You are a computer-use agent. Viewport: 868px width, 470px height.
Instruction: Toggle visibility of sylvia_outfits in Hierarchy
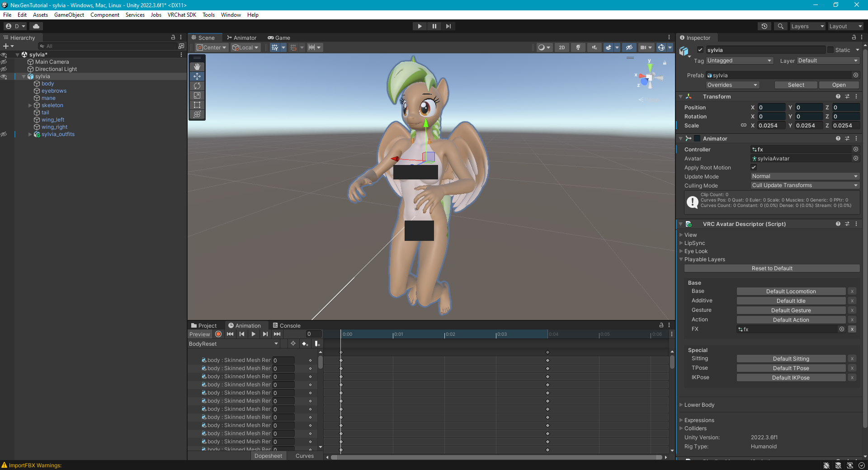pos(4,134)
